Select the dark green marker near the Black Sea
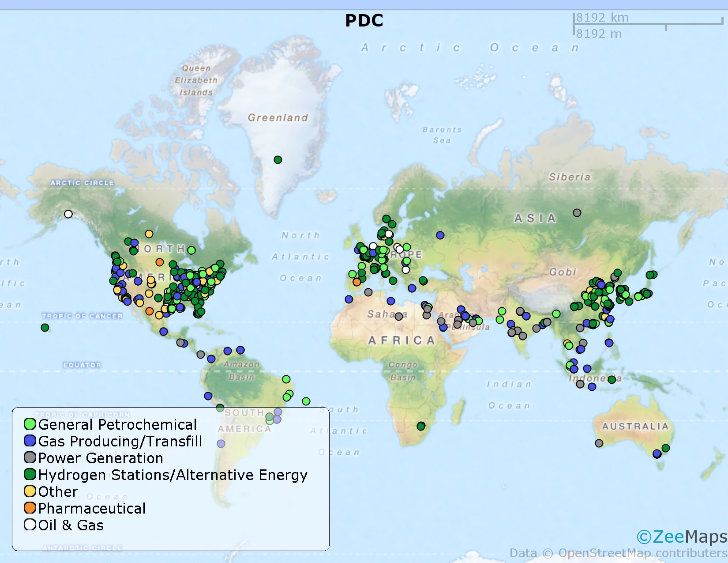The image size is (728, 563). 423,280
